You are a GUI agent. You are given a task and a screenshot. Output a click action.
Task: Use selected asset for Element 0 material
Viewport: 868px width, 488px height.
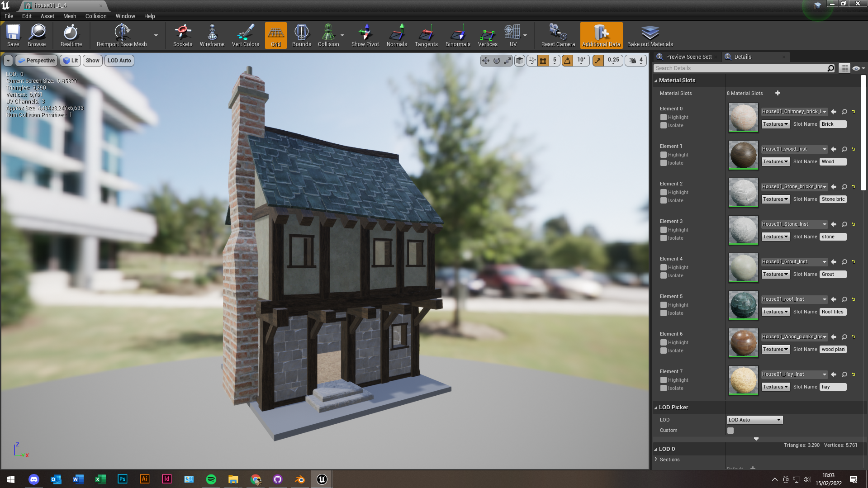[x=834, y=112]
